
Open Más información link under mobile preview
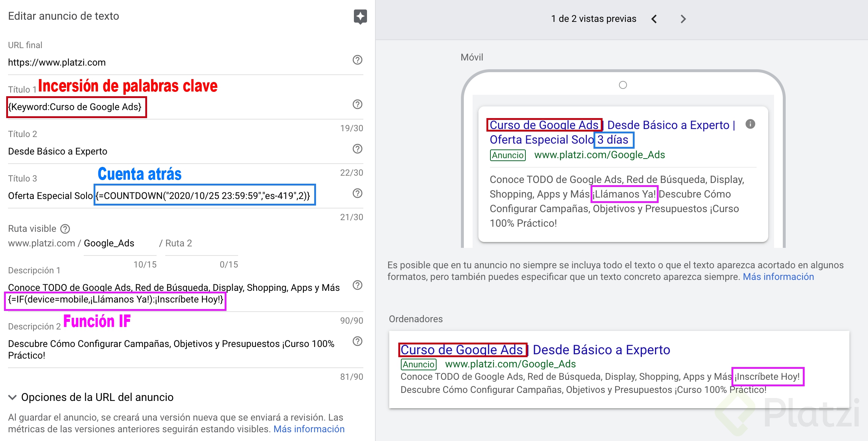[x=778, y=277]
